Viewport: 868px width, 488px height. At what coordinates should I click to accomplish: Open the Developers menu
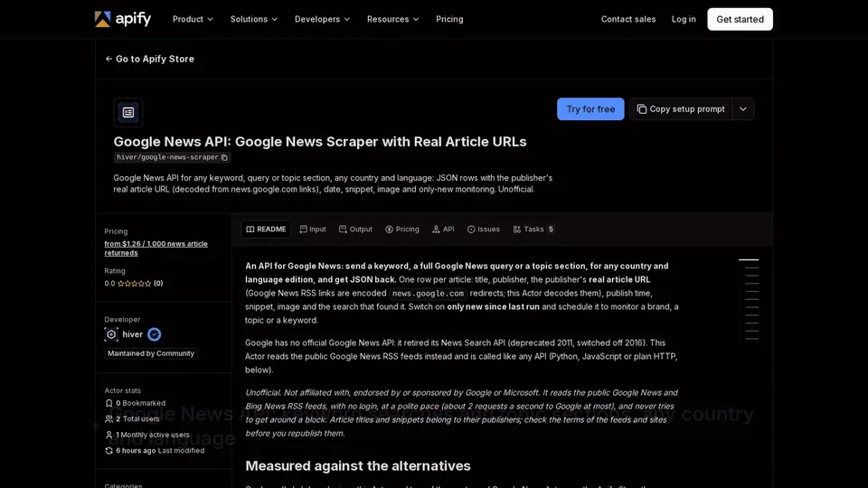322,19
